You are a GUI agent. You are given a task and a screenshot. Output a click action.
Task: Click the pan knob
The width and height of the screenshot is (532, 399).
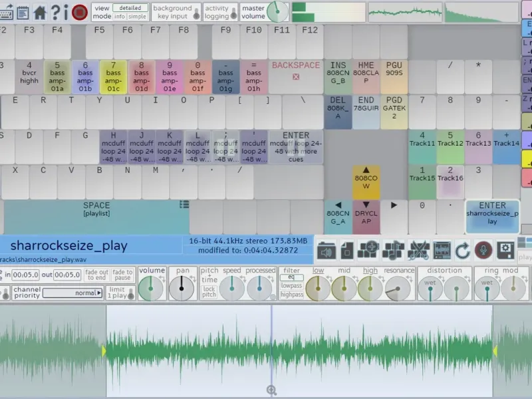[x=181, y=289]
